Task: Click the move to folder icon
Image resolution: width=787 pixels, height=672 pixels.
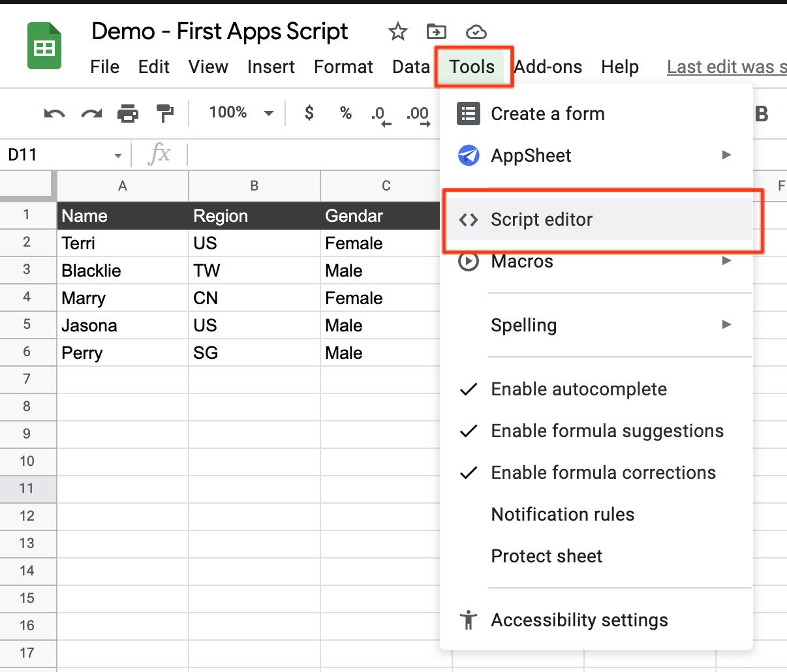Action: pyautogui.click(x=436, y=31)
